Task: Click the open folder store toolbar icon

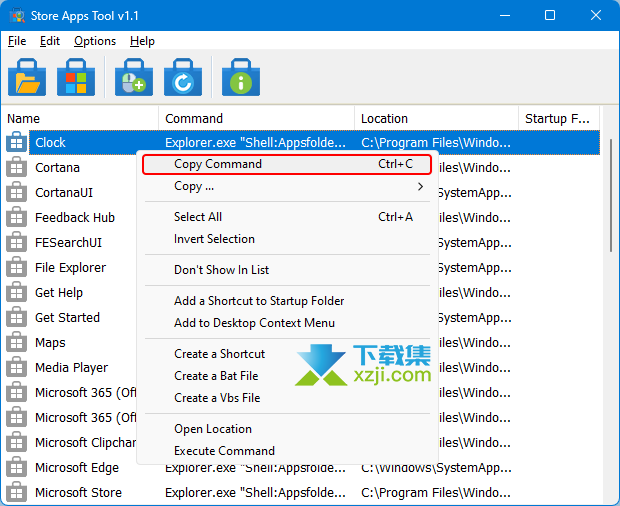Action: click(27, 77)
